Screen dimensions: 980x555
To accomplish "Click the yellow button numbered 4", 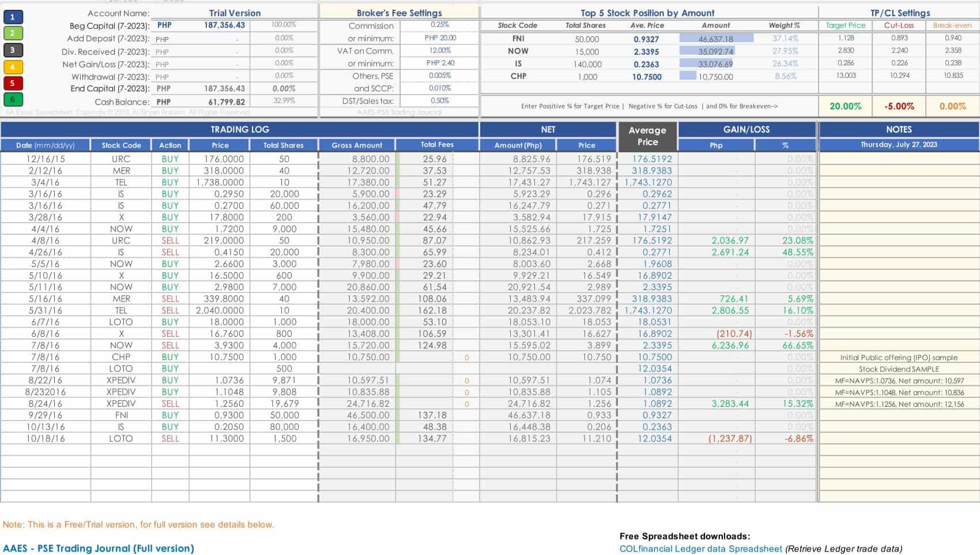I will point(13,67).
